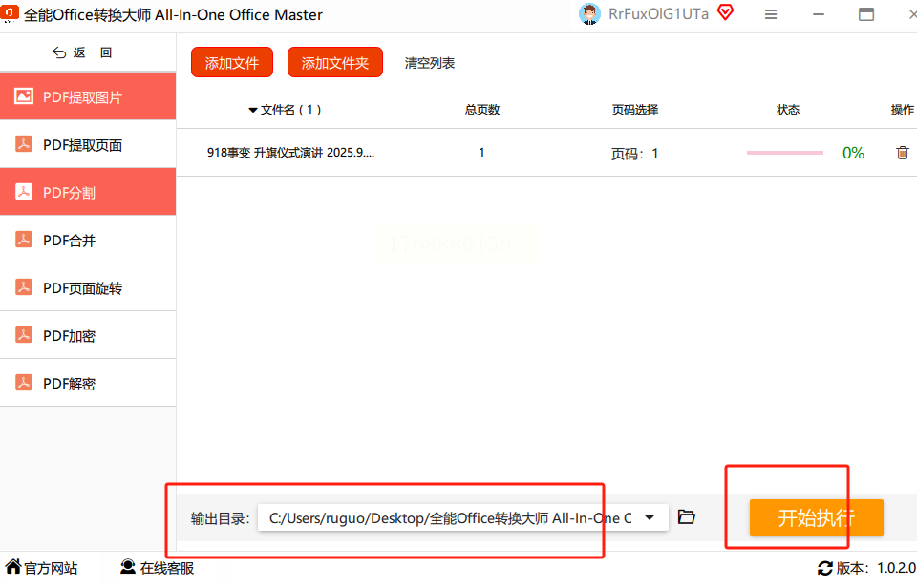Click the support agent icon for 在线客服
Image resolution: width=917 pixels, height=588 pixels.
pyautogui.click(x=127, y=566)
